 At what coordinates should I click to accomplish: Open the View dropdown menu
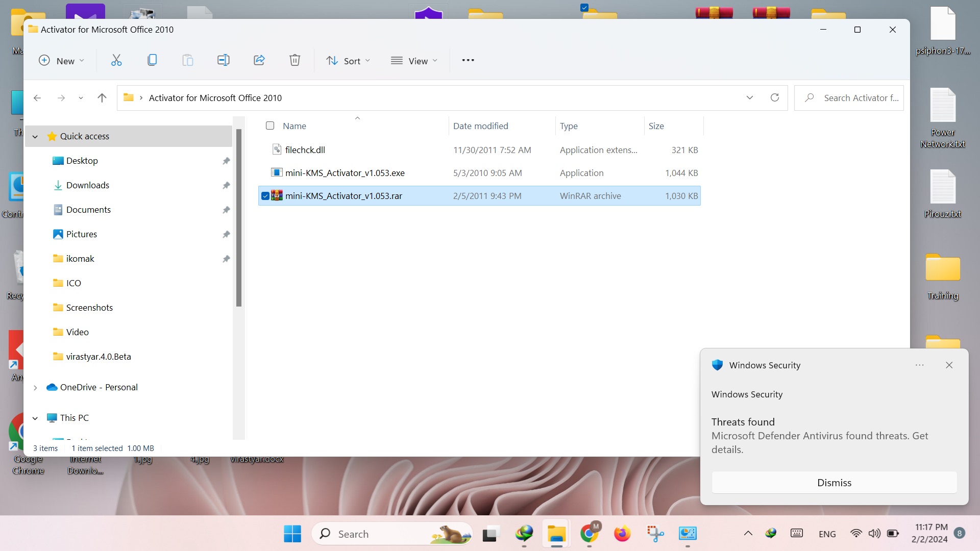click(x=414, y=61)
